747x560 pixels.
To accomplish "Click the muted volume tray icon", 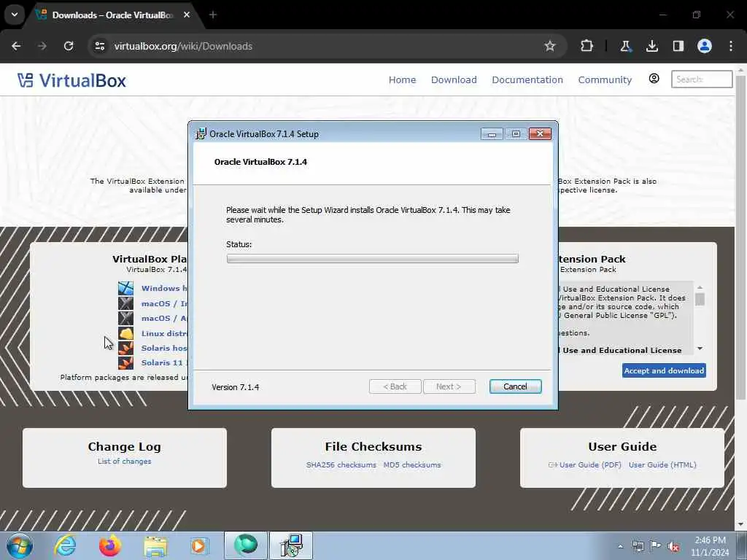I will coord(673,547).
